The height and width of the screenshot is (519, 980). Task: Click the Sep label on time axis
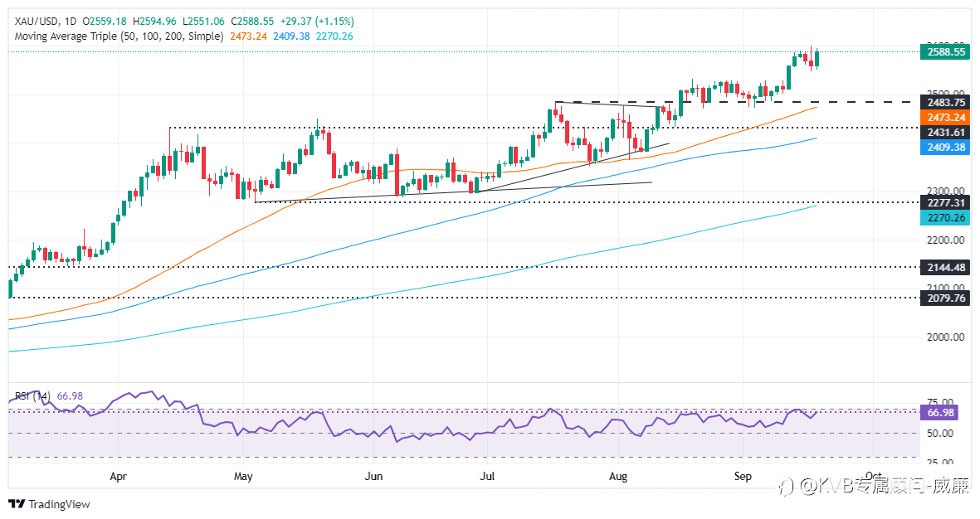[x=743, y=477]
